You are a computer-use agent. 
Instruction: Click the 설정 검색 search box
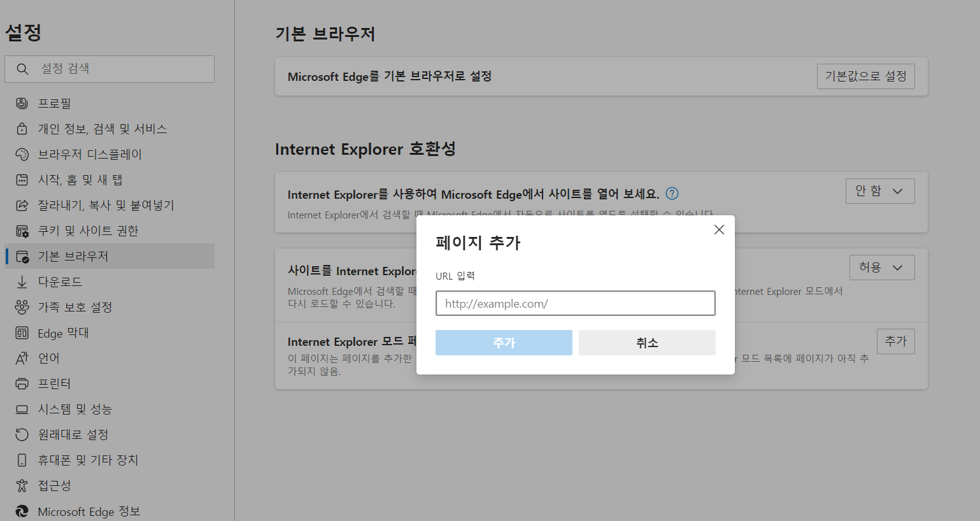coord(110,69)
